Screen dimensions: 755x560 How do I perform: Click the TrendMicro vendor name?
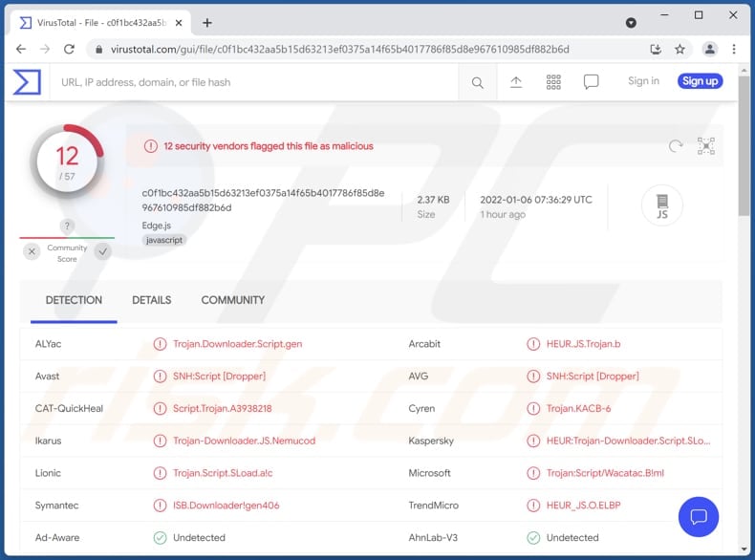tap(433, 506)
